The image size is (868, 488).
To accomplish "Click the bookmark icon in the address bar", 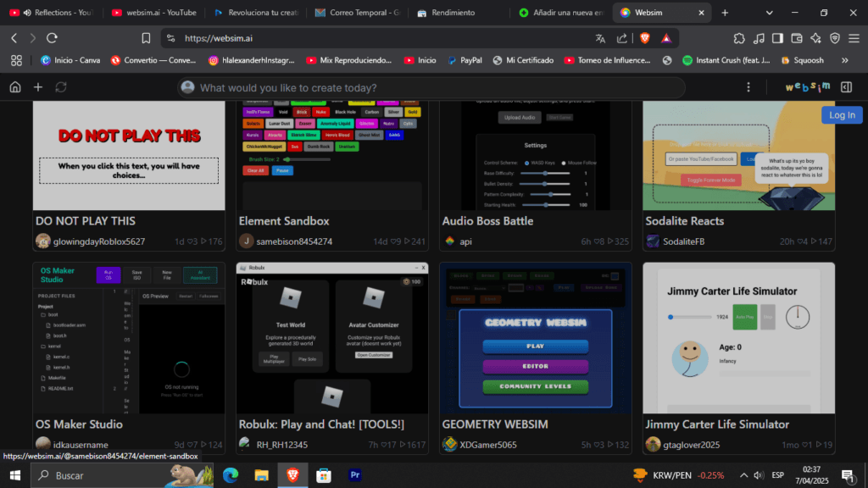I will click(146, 38).
